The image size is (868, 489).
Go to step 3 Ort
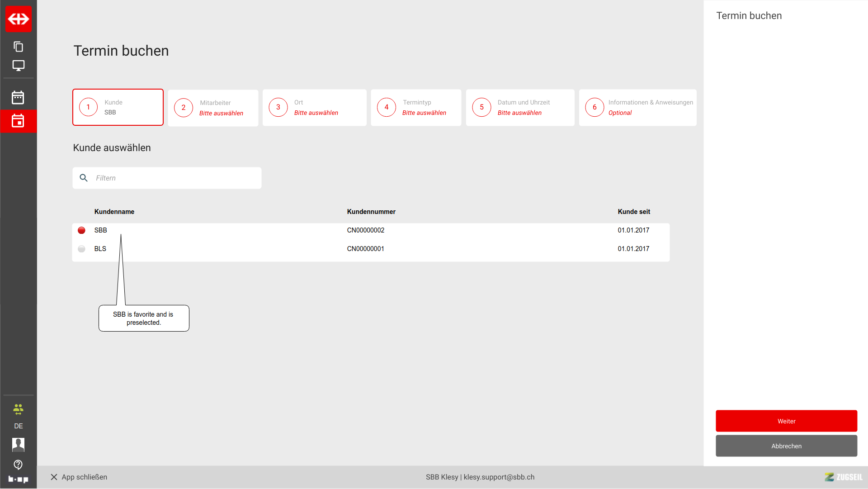coord(314,108)
